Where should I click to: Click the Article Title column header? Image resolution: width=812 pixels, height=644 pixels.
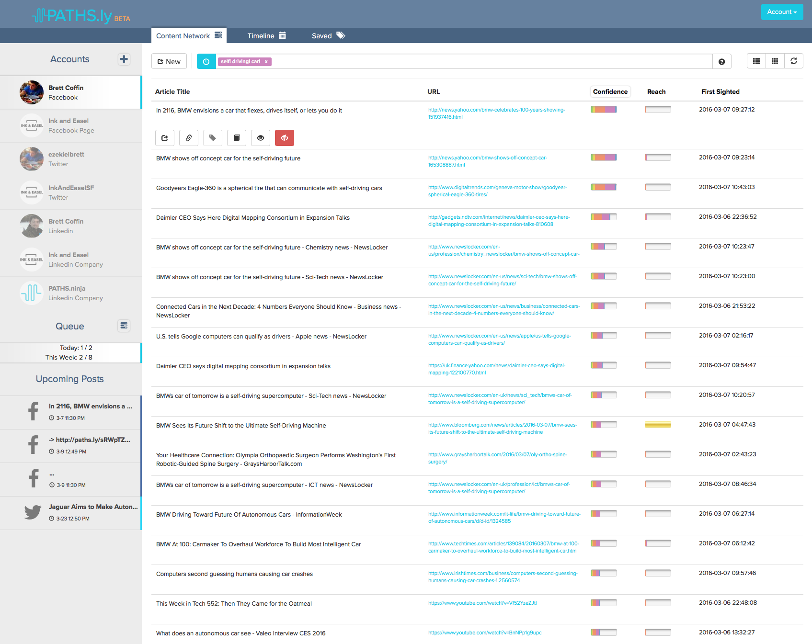click(172, 91)
